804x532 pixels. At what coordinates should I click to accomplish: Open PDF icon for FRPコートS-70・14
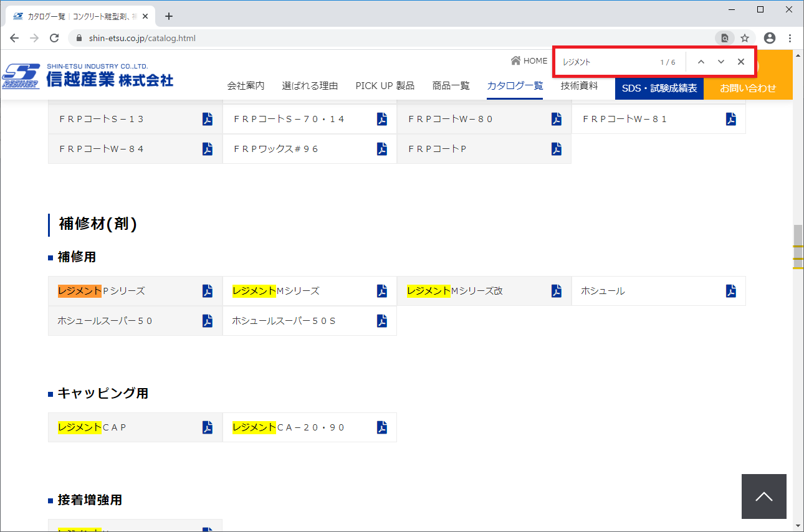point(382,119)
